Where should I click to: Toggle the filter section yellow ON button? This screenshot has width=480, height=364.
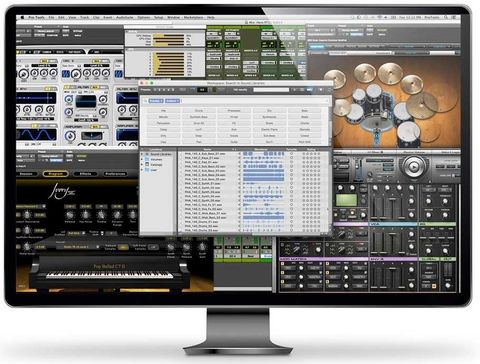click(95, 87)
